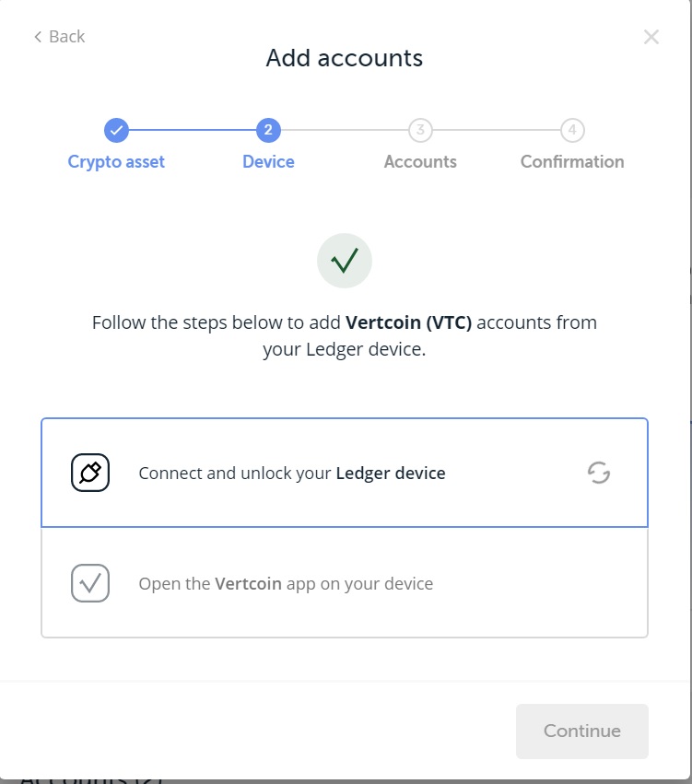Click the Accounts step circle icon
The height and width of the screenshot is (784, 692).
coord(420,130)
